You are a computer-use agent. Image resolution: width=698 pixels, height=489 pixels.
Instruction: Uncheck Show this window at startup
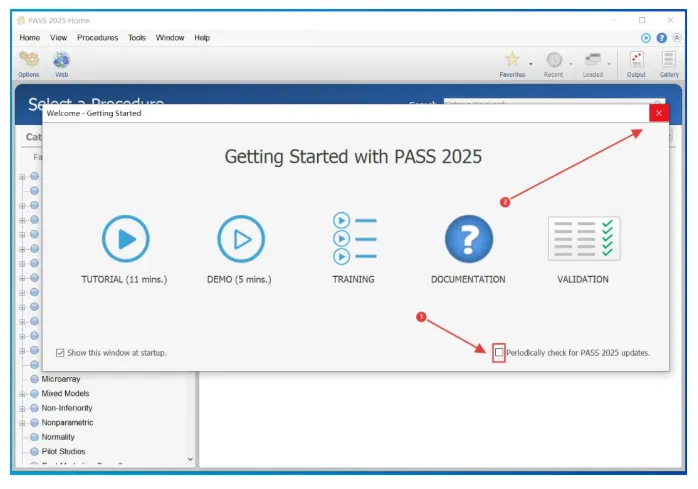pyautogui.click(x=60, y=353)
